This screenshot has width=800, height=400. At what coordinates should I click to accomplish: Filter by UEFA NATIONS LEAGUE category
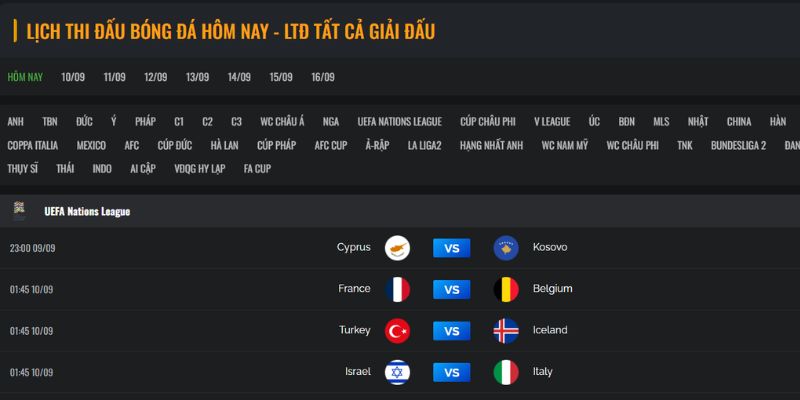pos(399,122)
